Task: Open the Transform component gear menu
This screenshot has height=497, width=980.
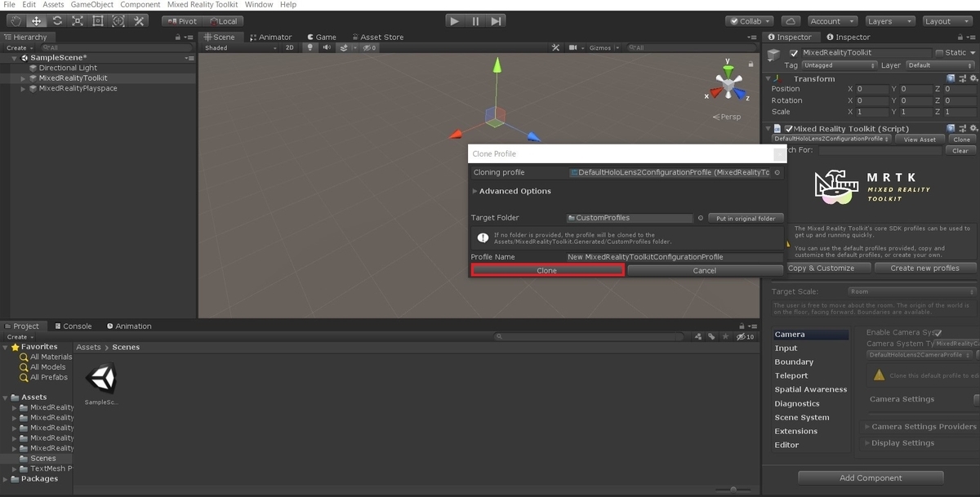Action: point(973,78)
